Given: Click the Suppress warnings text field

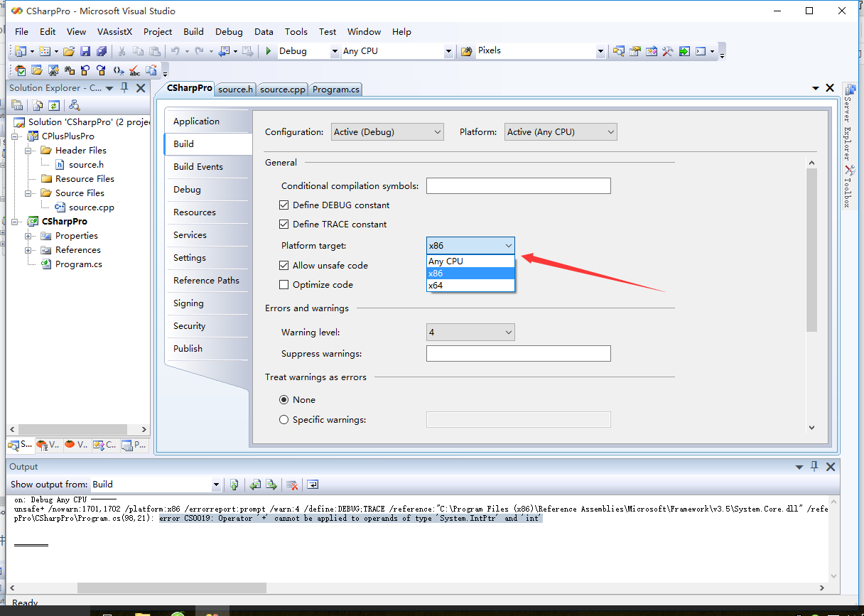Looking at the screenshot, I should (x=519, y=353).
